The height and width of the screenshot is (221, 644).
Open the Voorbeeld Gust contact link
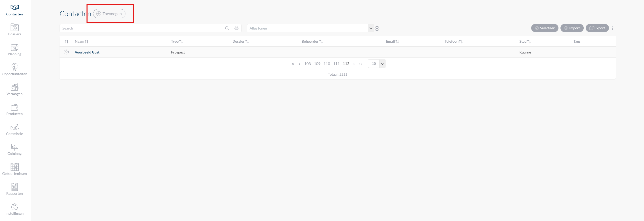[x=87, y=52]
